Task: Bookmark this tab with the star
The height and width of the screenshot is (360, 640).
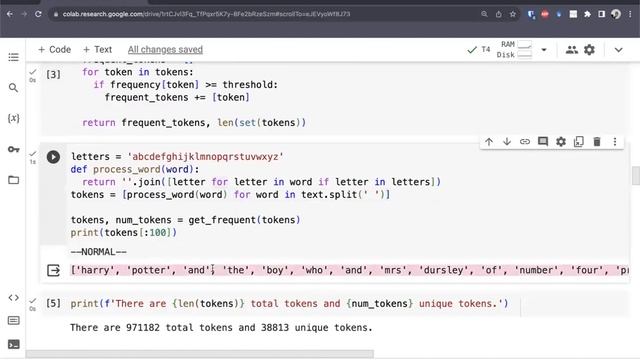Action: tap(513, 14)
